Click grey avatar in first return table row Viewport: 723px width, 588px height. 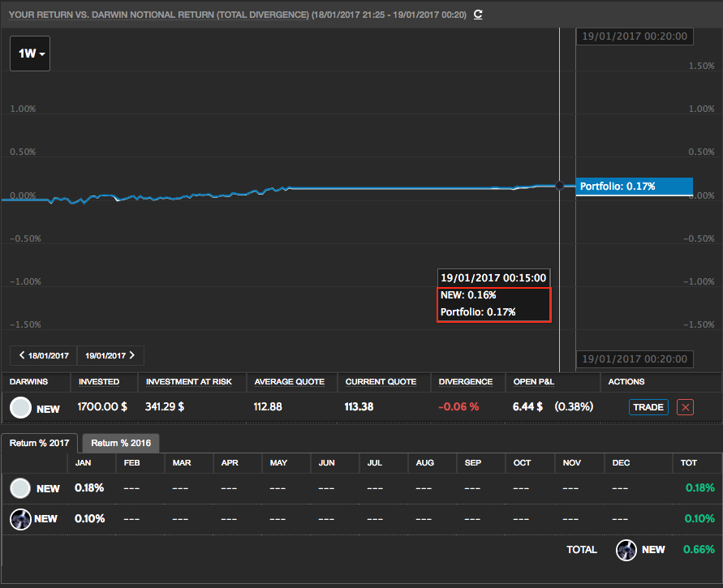pyautogui.click(x=20, y=488)
